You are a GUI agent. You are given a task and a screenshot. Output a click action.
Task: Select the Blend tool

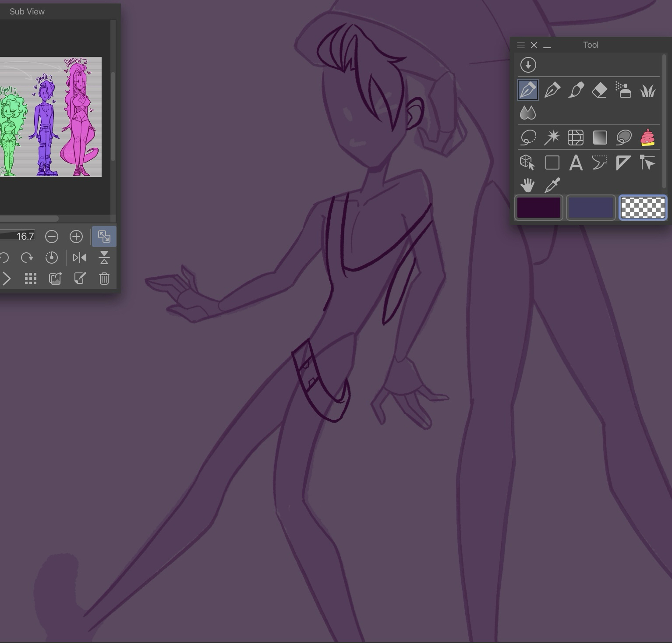(x=527, y=113)
